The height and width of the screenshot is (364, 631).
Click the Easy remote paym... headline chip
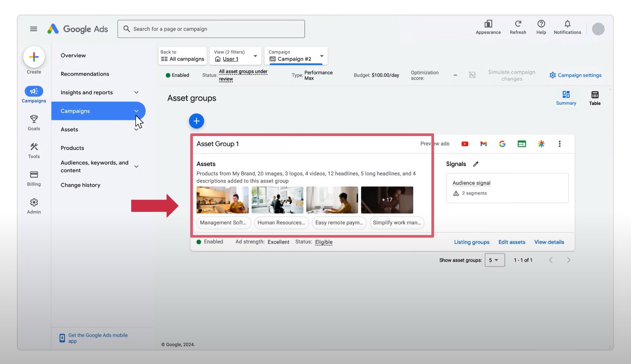(x=339, y=223)
